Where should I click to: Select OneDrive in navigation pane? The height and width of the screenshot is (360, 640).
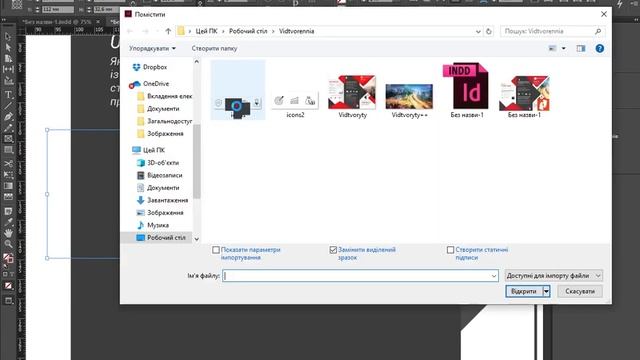point(156,84)
